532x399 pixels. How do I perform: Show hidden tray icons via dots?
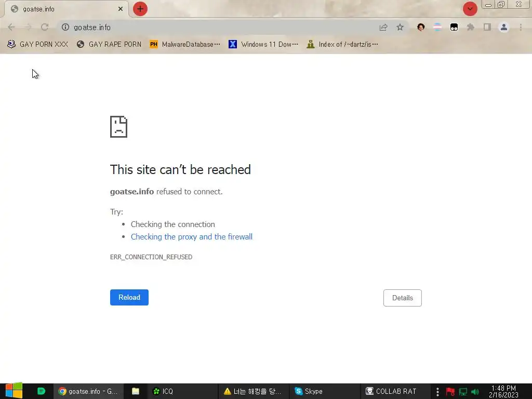pyautogui.click(x=437, y=392)
